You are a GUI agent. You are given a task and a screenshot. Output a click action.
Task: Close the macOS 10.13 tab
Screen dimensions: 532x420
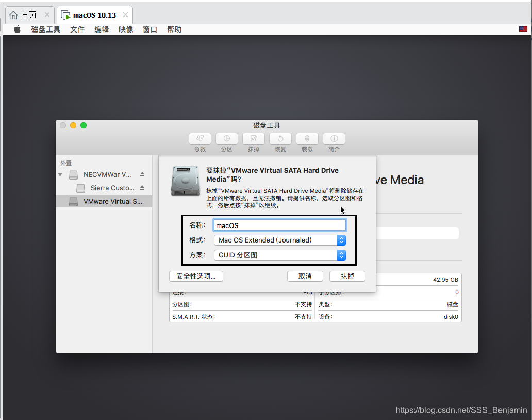tap(126, 14)
